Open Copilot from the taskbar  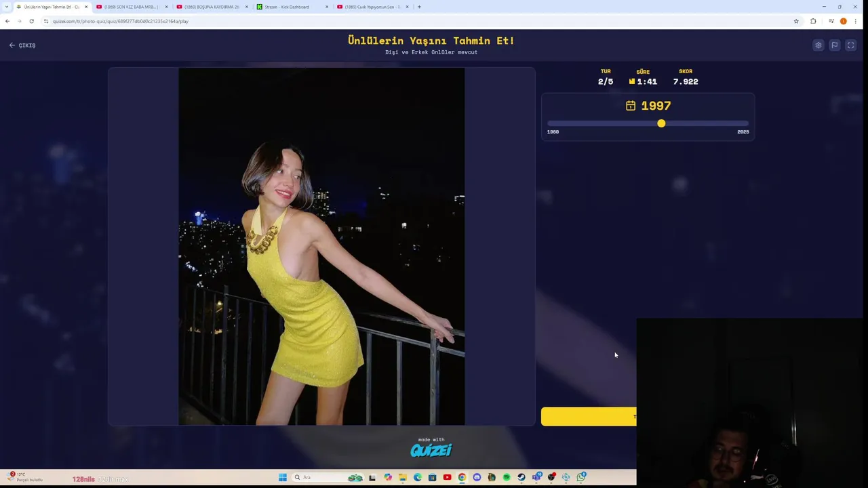pyautogui.click(x=388, y=477)
